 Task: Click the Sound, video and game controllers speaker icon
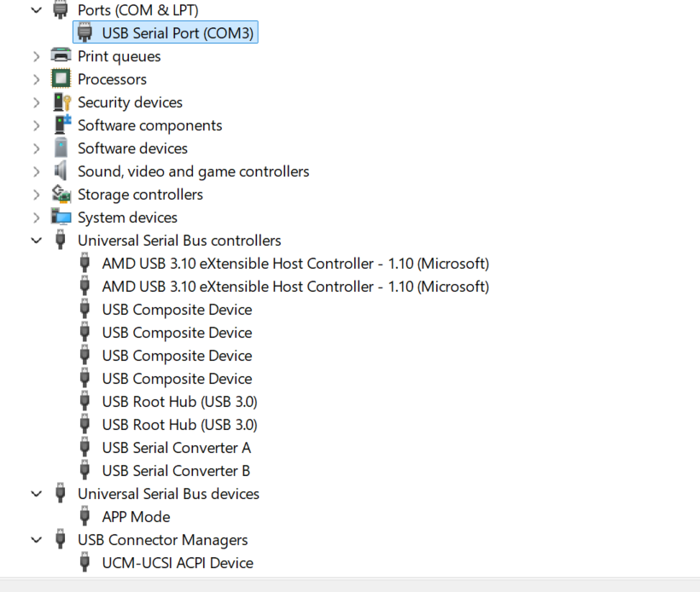[61, 171]
